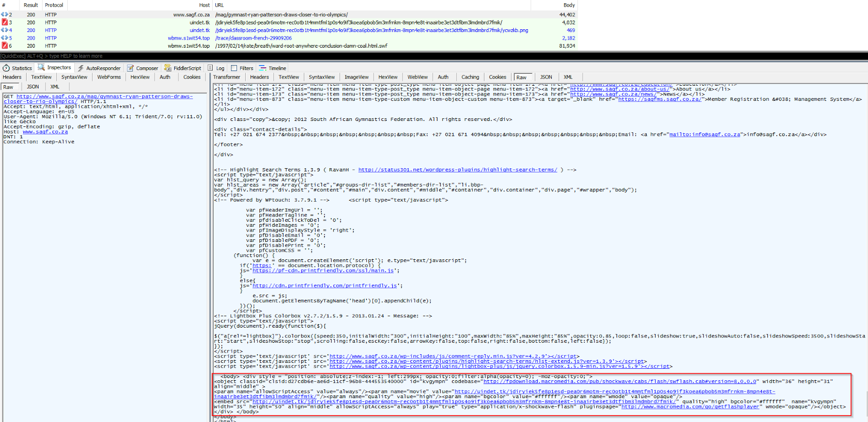Switch response view to Transformer tab
The image size is (868, 422).
pos(227,77)
